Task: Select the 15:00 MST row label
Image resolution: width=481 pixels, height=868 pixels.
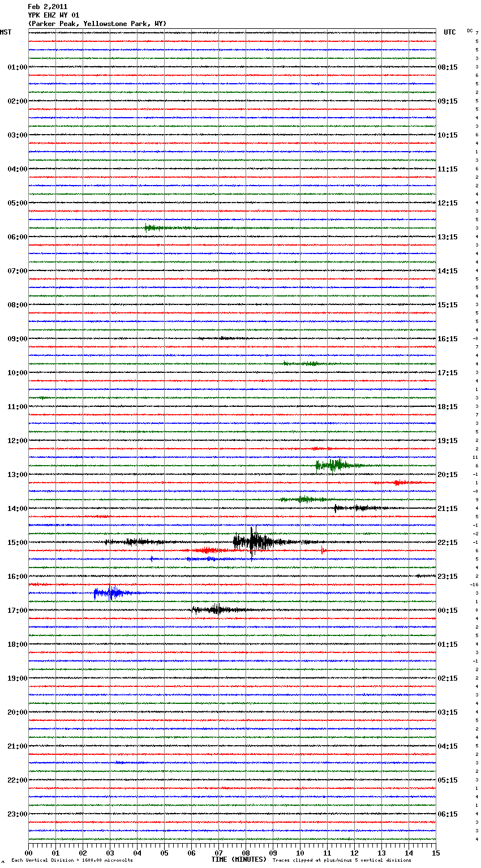Action: click(x=18, y=543)
